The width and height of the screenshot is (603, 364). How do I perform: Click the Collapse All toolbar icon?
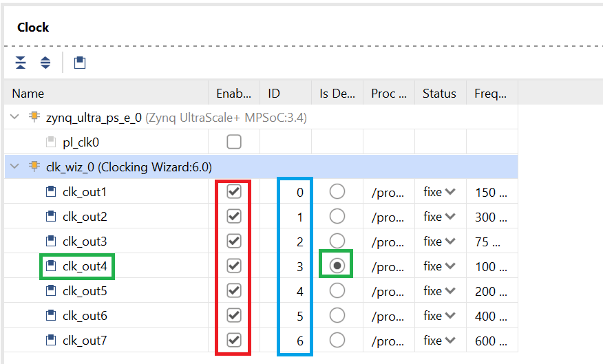21,62
